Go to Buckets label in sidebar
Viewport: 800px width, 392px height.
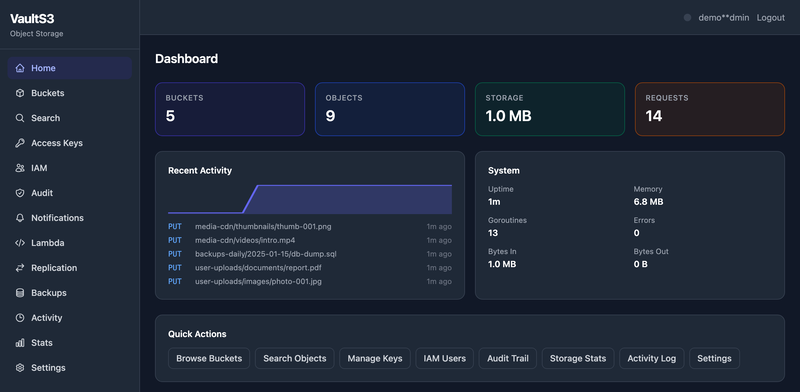[47, 93]
